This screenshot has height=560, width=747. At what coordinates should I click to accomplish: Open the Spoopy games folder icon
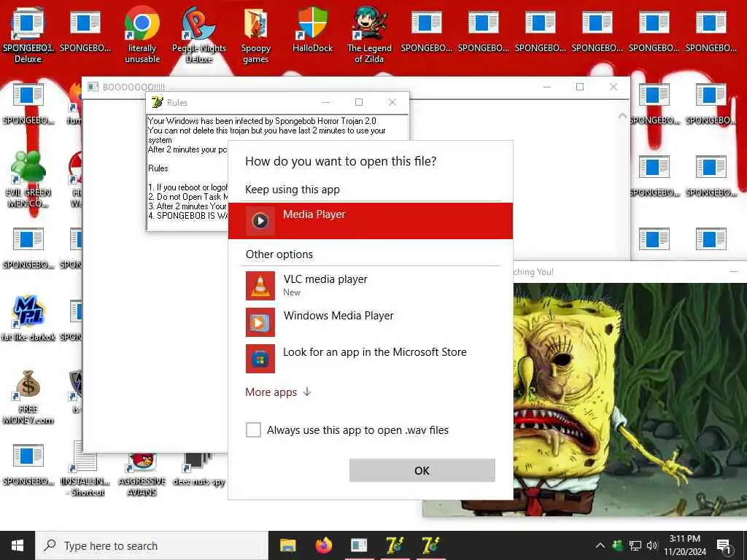tap(256, 35)
